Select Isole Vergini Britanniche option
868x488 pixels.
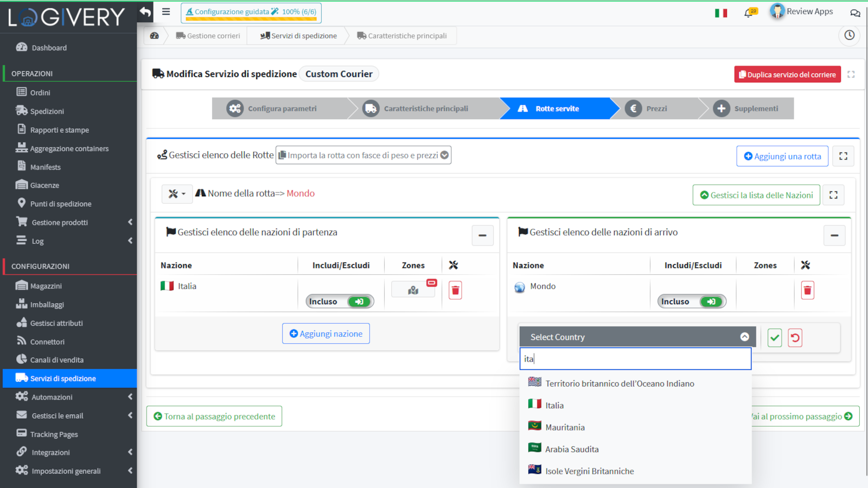(635, 471)
